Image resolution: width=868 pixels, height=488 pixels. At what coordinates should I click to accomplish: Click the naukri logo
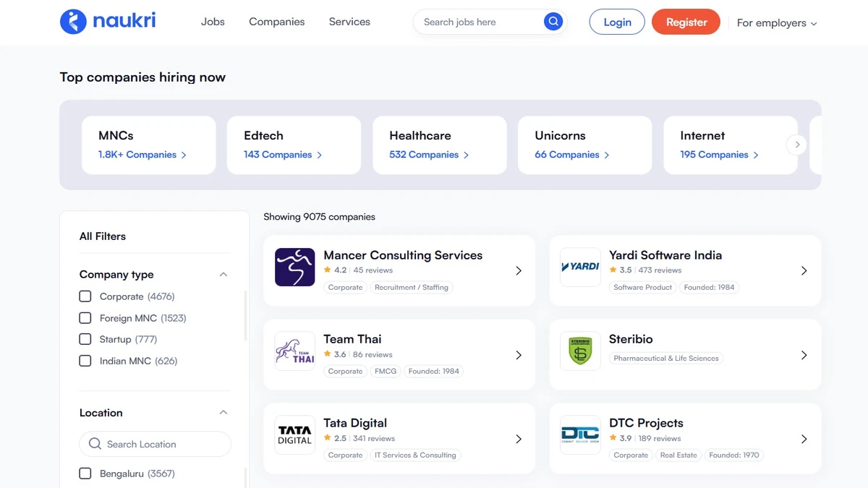(107, 21)
